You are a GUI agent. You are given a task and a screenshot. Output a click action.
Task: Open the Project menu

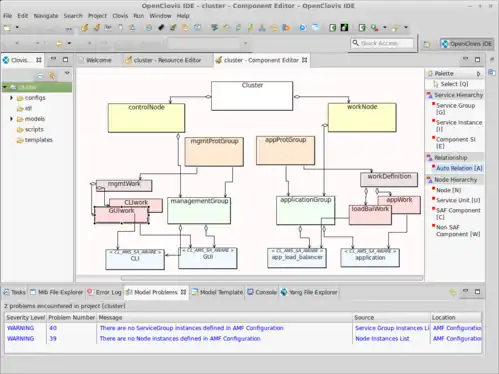click(x=97, y=16)
